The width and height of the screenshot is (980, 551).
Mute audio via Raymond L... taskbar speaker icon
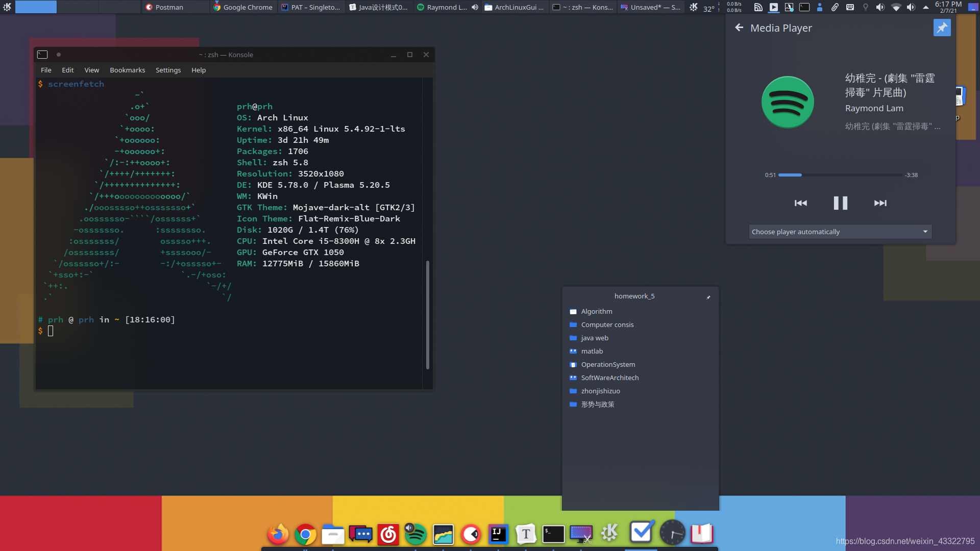(x=475, y=7)
